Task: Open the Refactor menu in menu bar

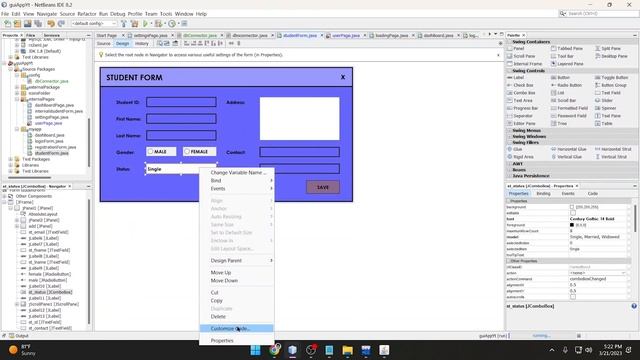Action: [x=87, y=14]
